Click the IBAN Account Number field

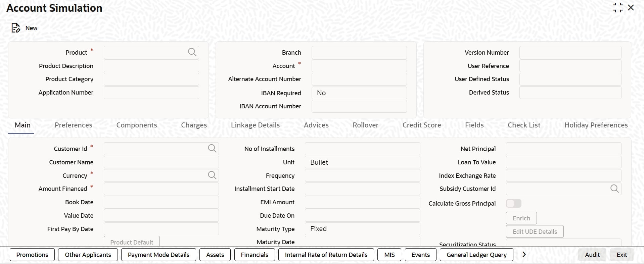click(359, 106)
